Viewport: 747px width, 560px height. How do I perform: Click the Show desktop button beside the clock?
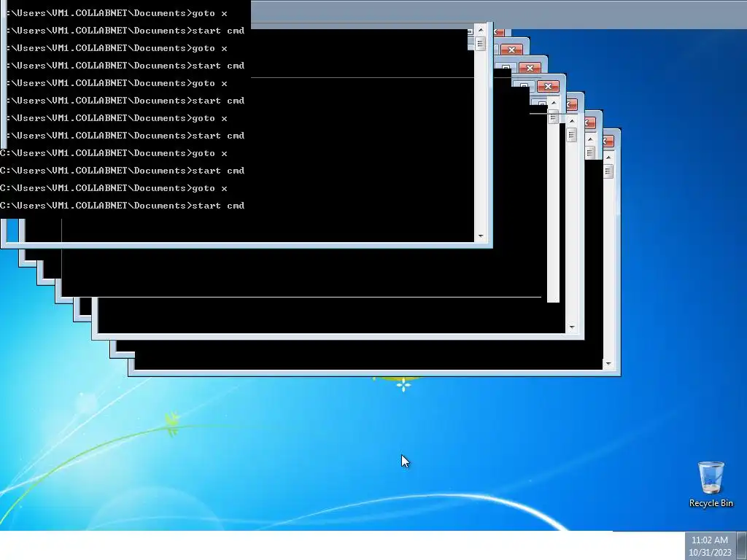point(741,546)
